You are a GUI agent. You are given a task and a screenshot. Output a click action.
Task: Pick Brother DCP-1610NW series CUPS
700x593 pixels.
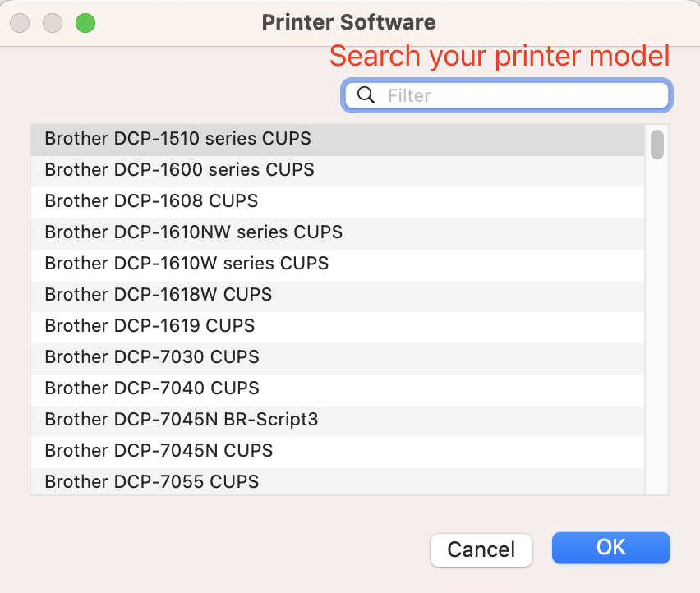[x=193, y=232]
